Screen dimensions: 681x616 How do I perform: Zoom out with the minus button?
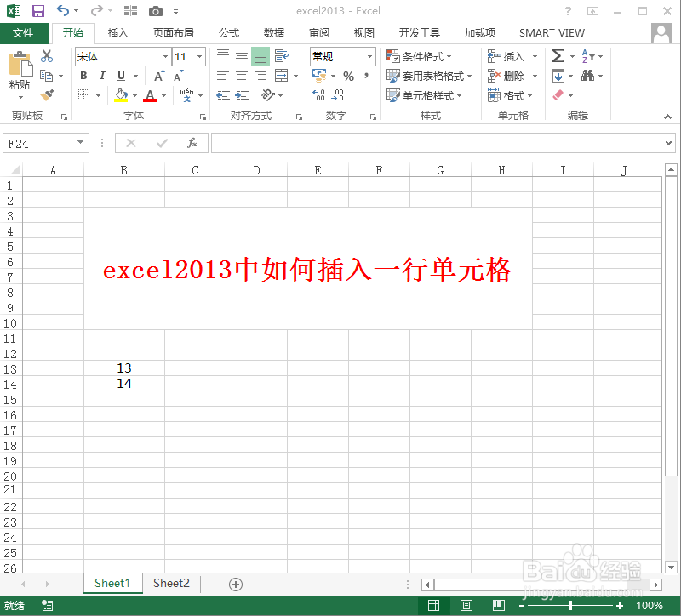click(x=522, y=606)
